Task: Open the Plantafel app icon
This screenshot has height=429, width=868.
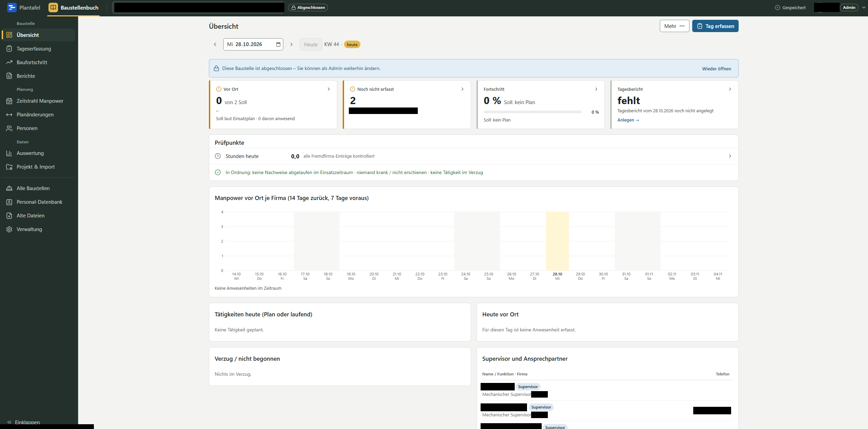Action: pos(12,8)
